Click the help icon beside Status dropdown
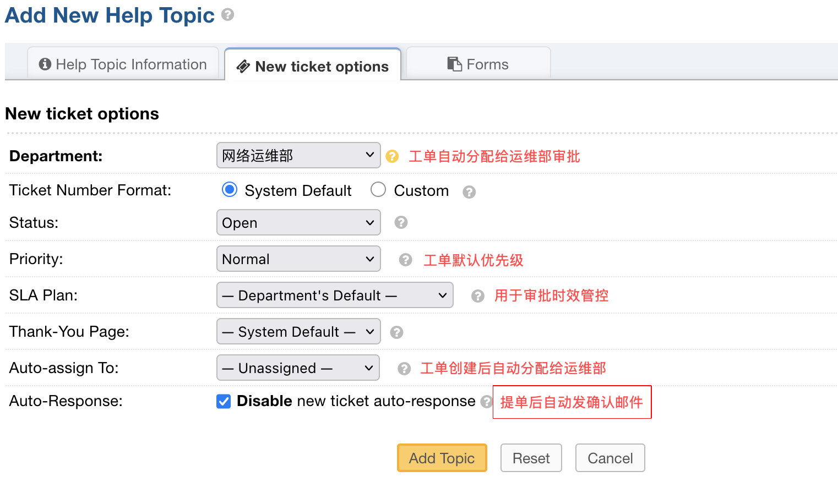 pyautogui.click(x=401, y=222)
